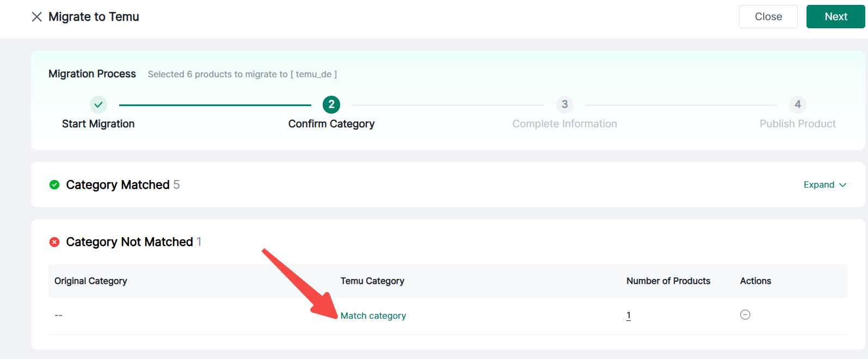The height and width of the screenshot is (359, 868).
Task: Click the Start Migration checkmark step icon
Action: (x=99, y=104)
